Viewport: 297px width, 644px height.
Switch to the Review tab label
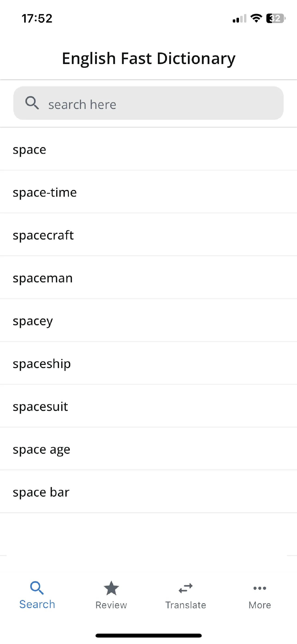pyautogui.click(x=111, y=605)
